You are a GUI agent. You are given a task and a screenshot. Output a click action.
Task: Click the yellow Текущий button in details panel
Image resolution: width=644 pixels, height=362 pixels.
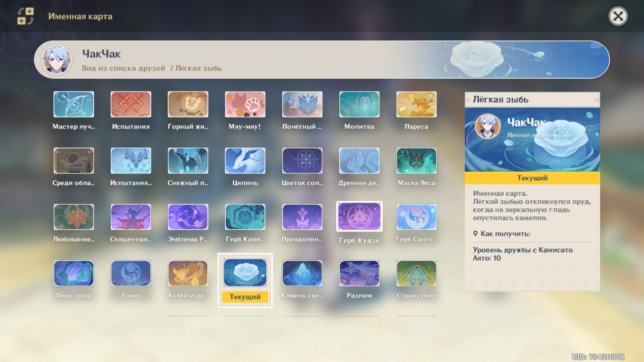532,178
